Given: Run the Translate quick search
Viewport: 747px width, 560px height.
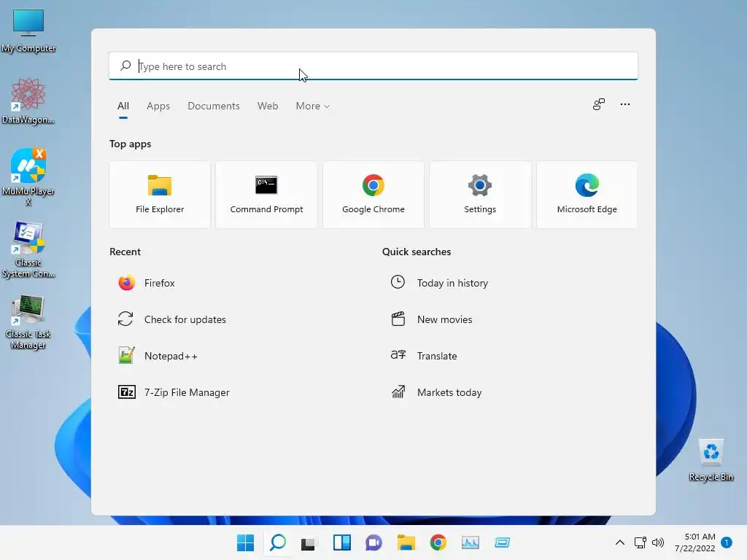Looking at the screenshot, I should click(x=424, y=356).
